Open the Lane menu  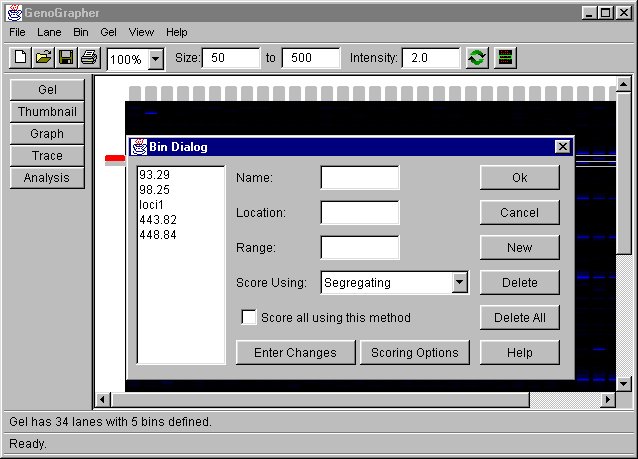pos(49,32)
